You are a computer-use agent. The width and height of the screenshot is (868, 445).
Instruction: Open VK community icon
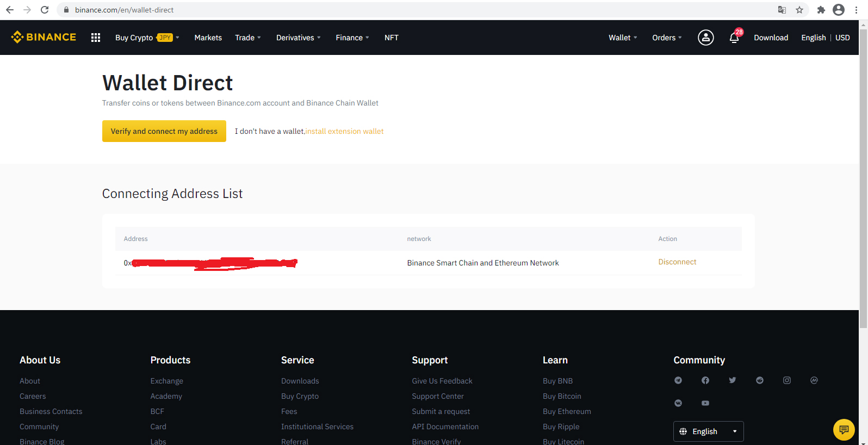[x=678, y=403]
